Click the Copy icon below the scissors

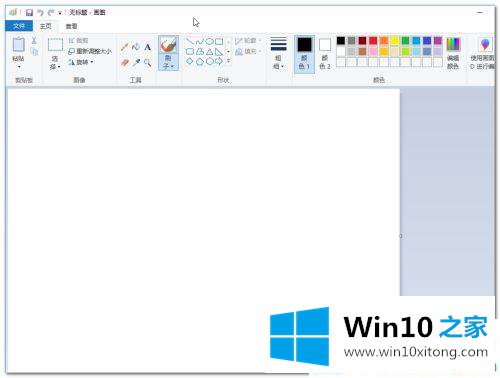pyautogui.click(x=34, y=52)
